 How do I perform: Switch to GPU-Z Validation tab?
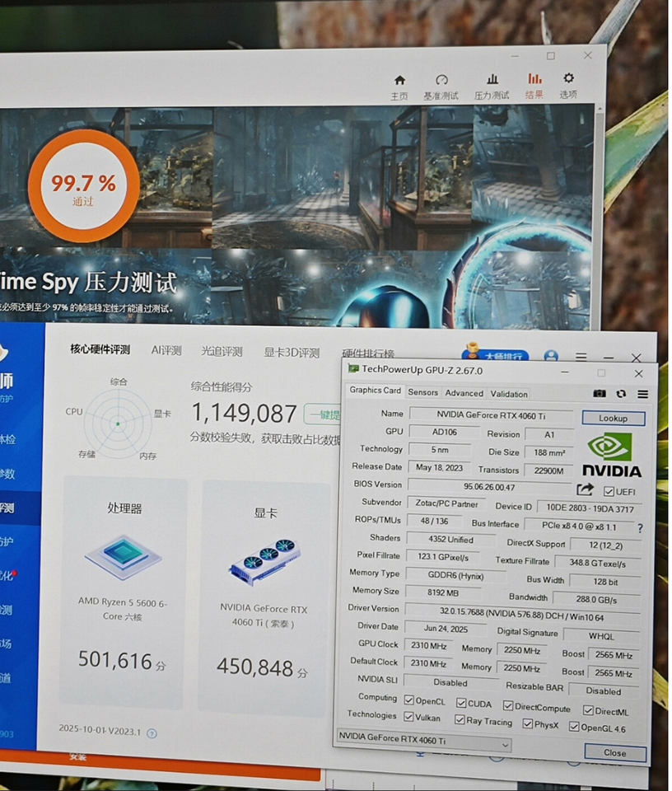[x=509, y=394]
